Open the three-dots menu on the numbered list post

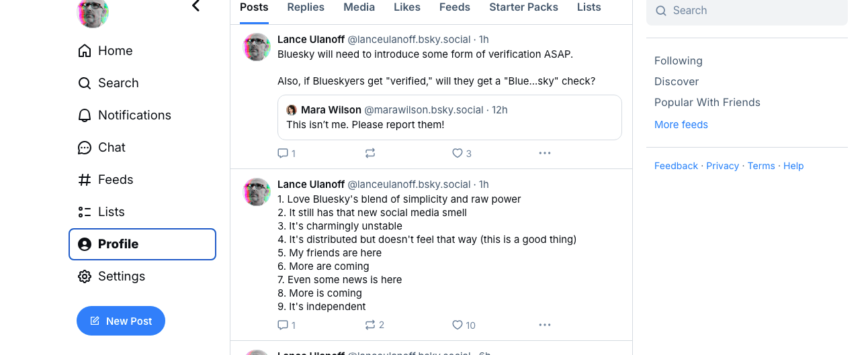[x=545, y=325]
